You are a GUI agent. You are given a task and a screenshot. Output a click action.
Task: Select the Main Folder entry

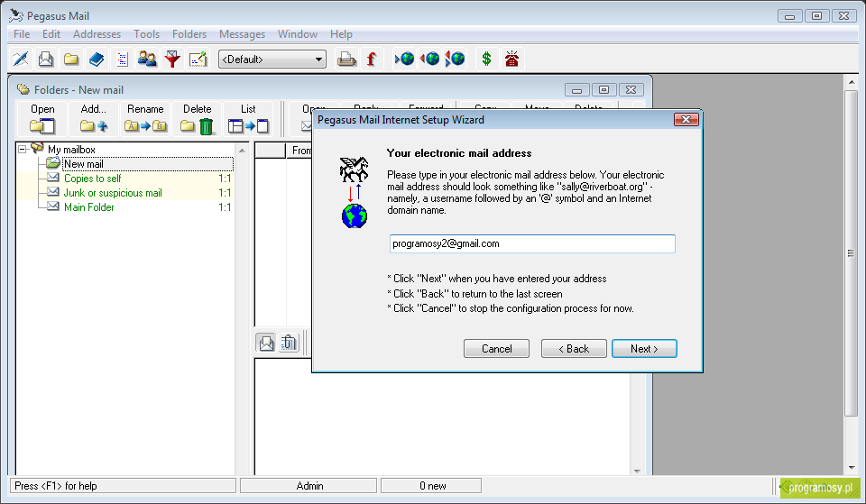pos(89,207)
